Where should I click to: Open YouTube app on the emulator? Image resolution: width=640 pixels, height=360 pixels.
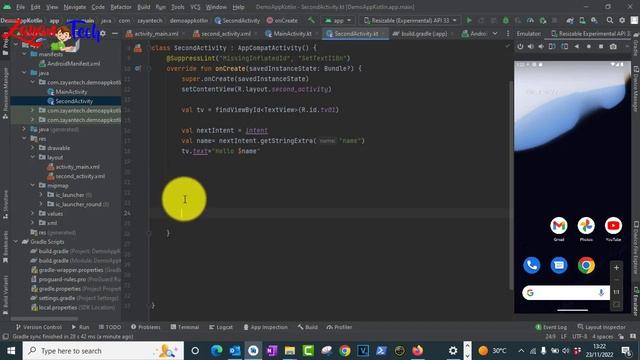(613, 226)
